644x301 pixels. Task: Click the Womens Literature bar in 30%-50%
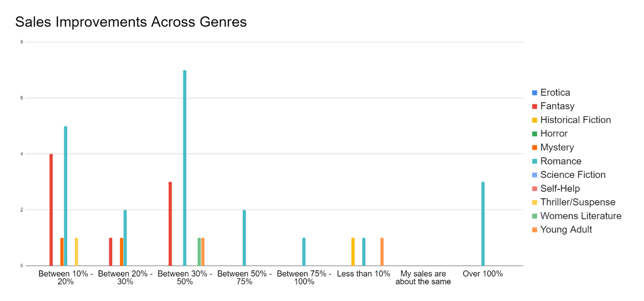pos(199,251)
